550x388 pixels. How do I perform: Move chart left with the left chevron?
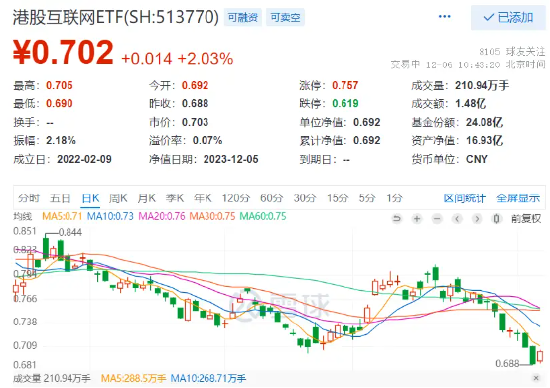click(457, 219)
